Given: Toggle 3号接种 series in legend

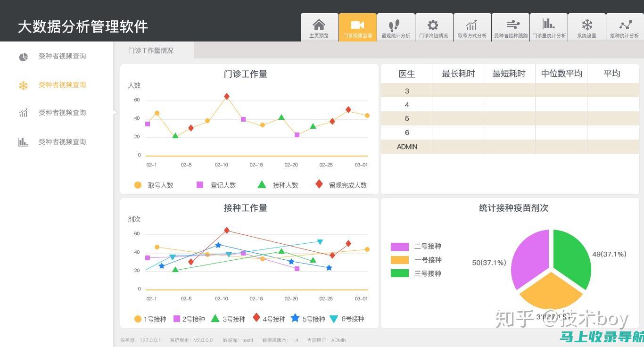Looking at the screenshot, I should 228,319.
